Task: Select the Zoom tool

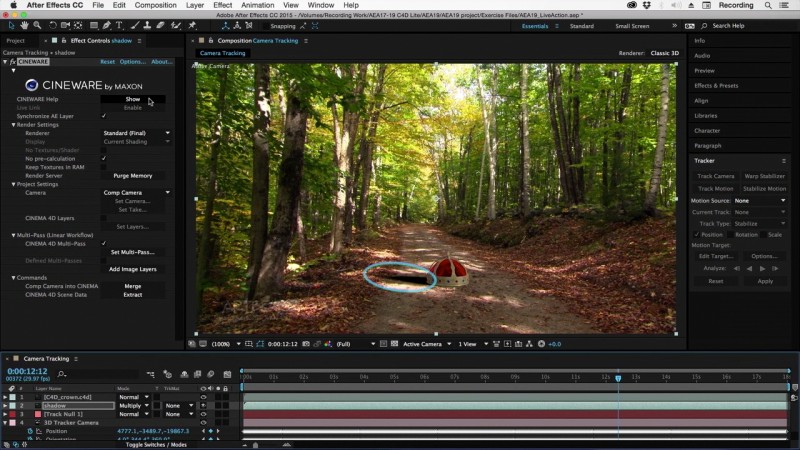Action: tap(37, 26)
